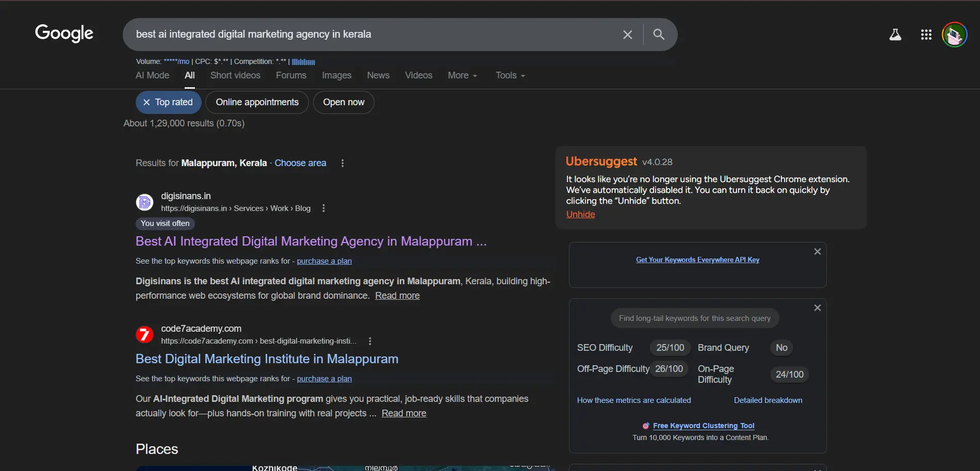This screenshot has width=980, height=471.
Task: Open the Google account profile avatar
Action: 955,35
